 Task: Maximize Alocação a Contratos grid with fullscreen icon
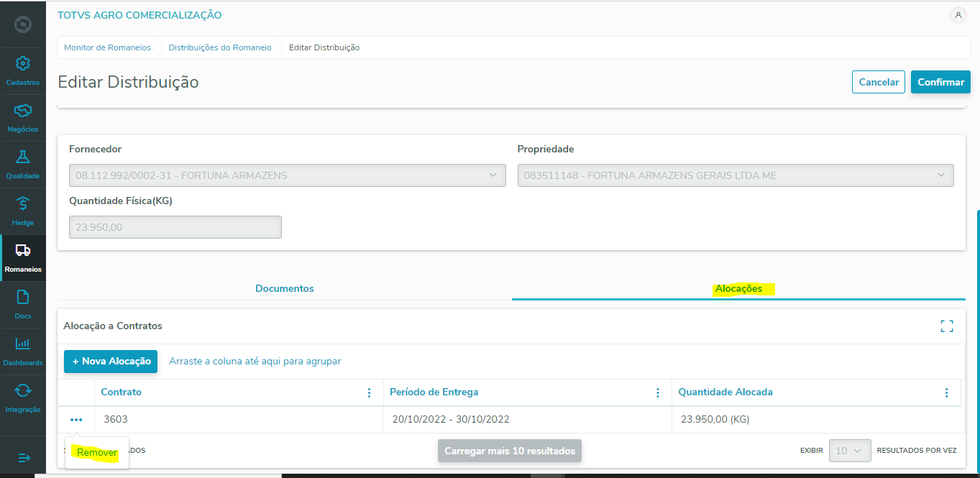click(x=947, y=326)
